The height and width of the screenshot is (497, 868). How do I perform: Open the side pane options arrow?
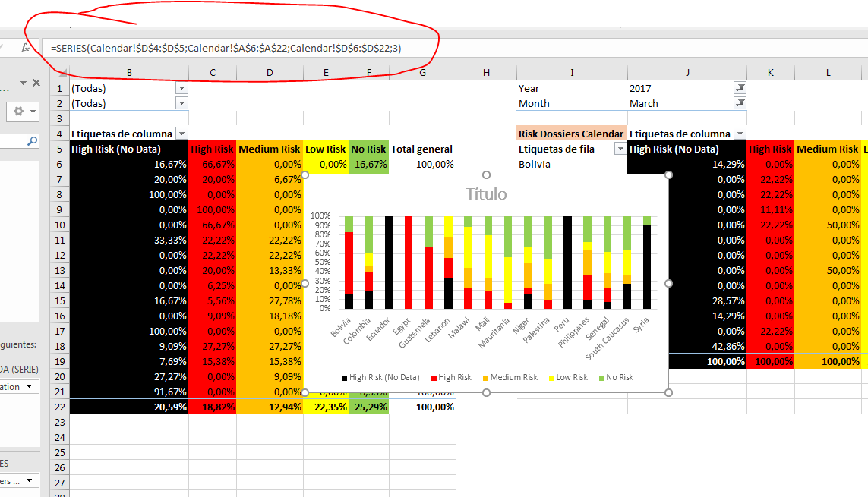coord(24,83)
